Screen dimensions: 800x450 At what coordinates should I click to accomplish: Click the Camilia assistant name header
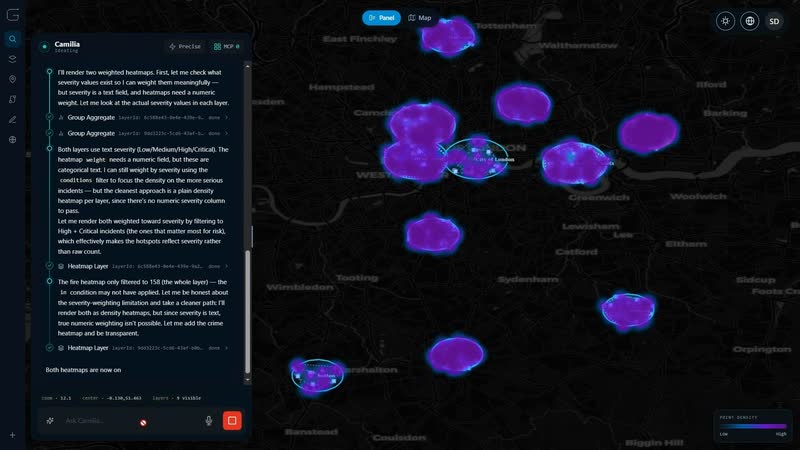[67, 44]
